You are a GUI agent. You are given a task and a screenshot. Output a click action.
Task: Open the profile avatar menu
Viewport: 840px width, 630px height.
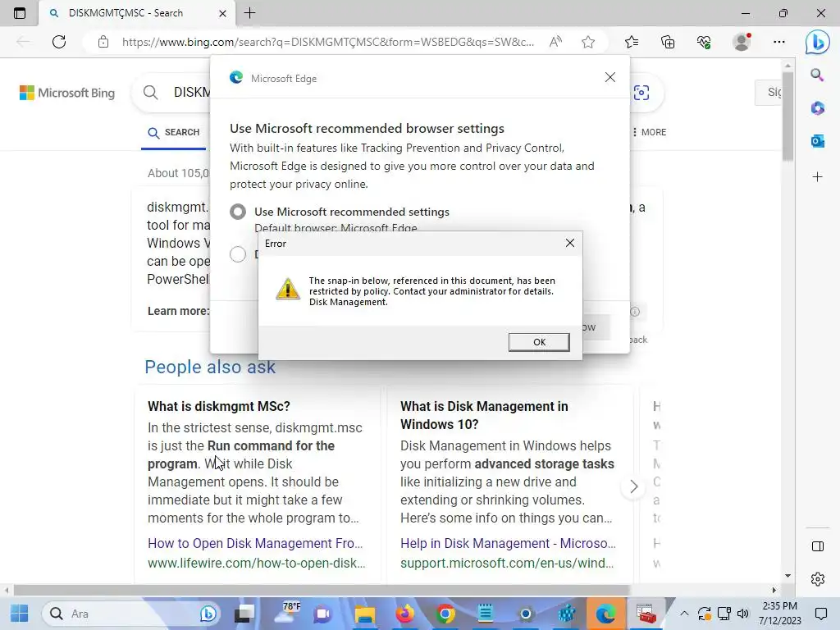(x=742, y=42)
